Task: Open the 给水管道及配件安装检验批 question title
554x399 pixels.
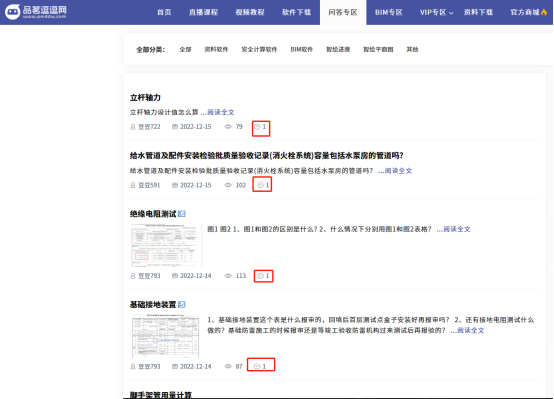Action: (x=267, y=156)
